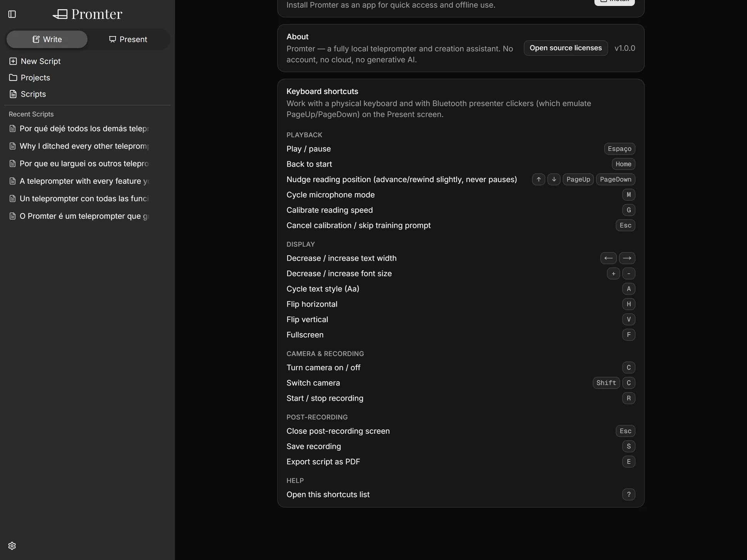The image size is (747, 560).
Task: Click the 'Keyboard shortcuts' heading
Action: point(322,91)
